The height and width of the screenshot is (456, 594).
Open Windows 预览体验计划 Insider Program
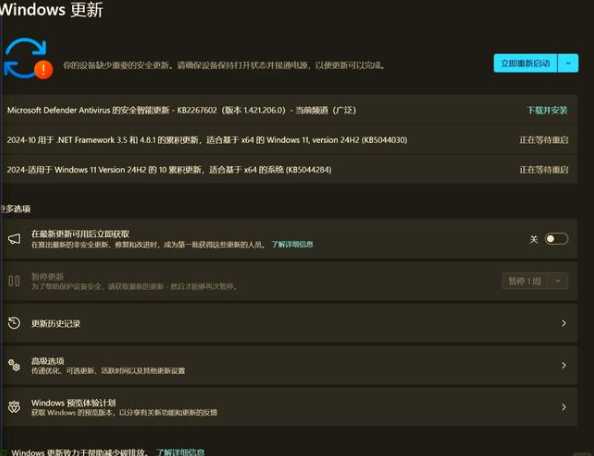tap(289, 407)
